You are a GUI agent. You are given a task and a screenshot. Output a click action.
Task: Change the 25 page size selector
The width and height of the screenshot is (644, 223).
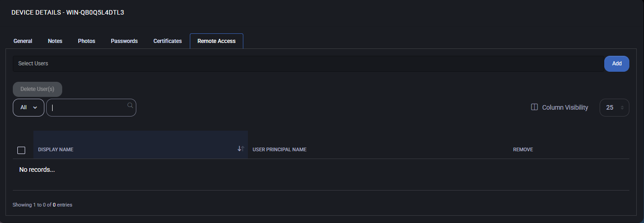(614, 107)
